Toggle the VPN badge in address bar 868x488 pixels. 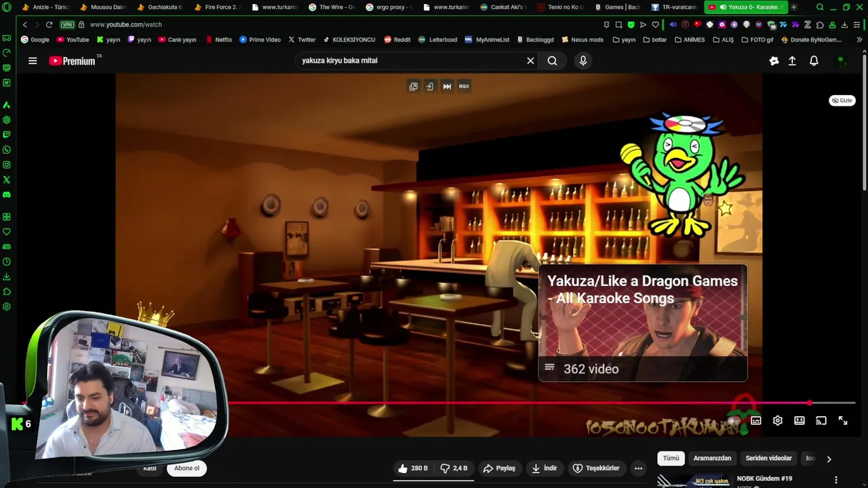click(67, 24)
